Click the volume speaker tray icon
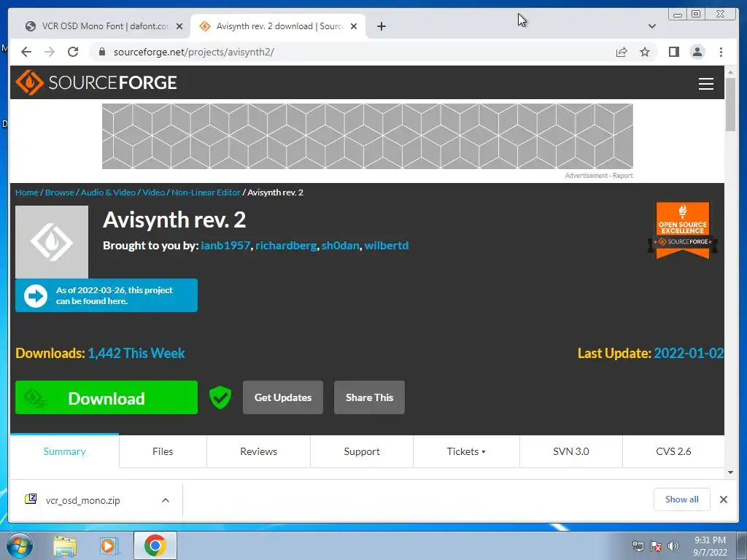Image resolution: width=747 pixels, height=560 pixels. (x=673, y=546)
